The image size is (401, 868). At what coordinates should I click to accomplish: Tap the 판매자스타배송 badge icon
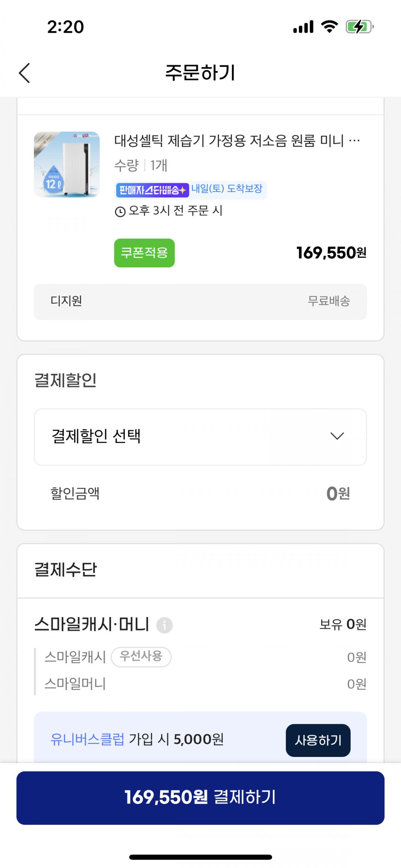click(152, 190)
